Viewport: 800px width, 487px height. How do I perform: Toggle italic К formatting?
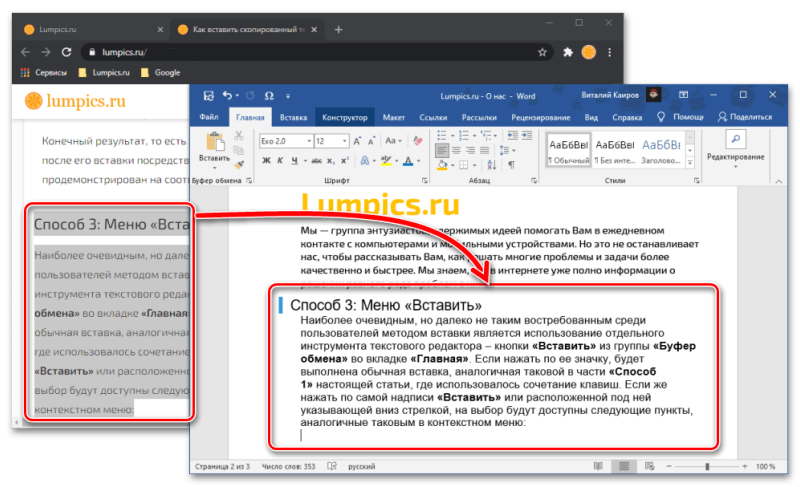point(280,161)
